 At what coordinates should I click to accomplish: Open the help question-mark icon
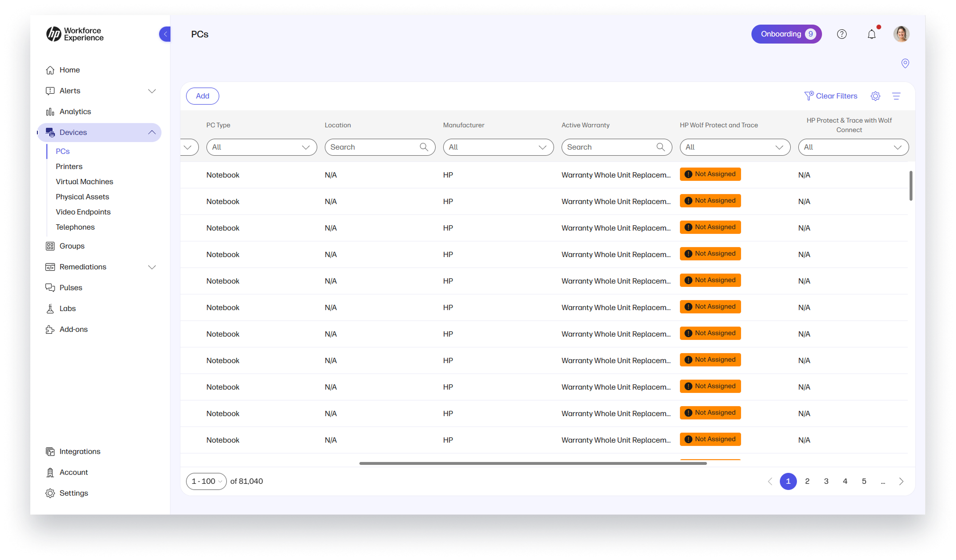point(842,34)
